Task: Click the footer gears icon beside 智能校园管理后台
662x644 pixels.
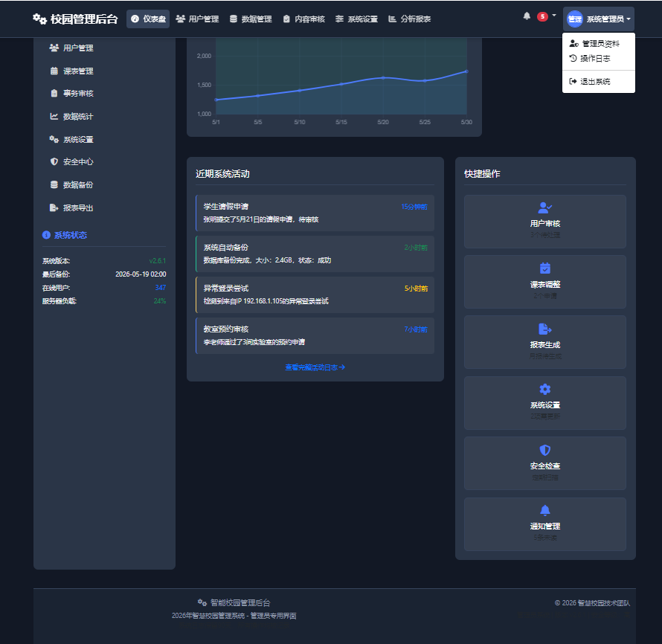Action: point(202,602)
